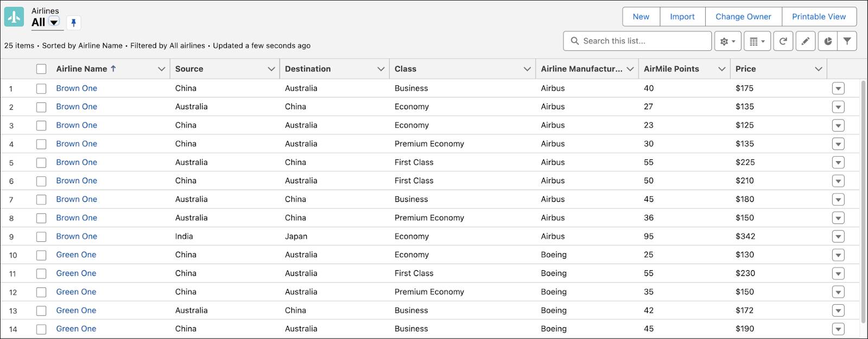Image resolution: width=868 pixels, height=339 pixels.
Task: Sort by AirMile Points header
Action: 671,69
